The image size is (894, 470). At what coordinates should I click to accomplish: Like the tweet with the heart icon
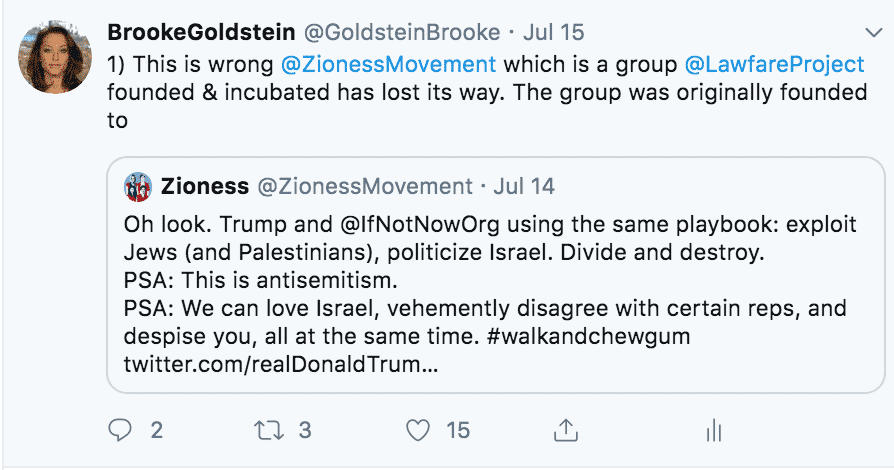point(417,431)
